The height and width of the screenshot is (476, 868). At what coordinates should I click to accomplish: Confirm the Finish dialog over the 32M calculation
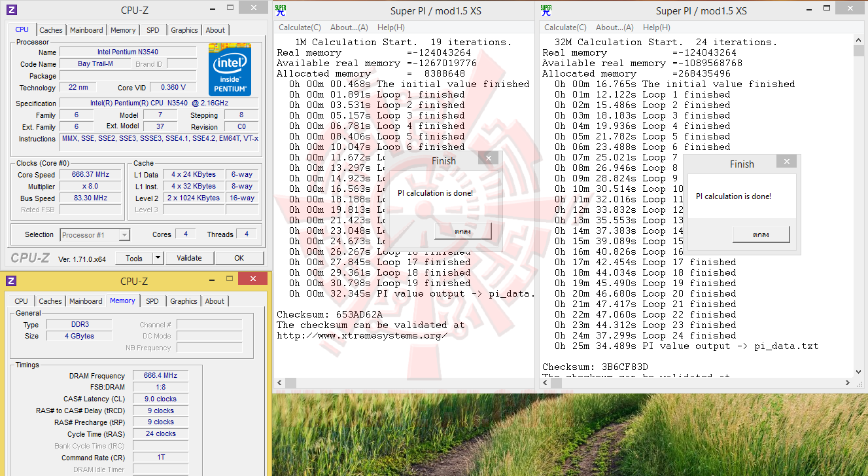[x=761, y=234]
